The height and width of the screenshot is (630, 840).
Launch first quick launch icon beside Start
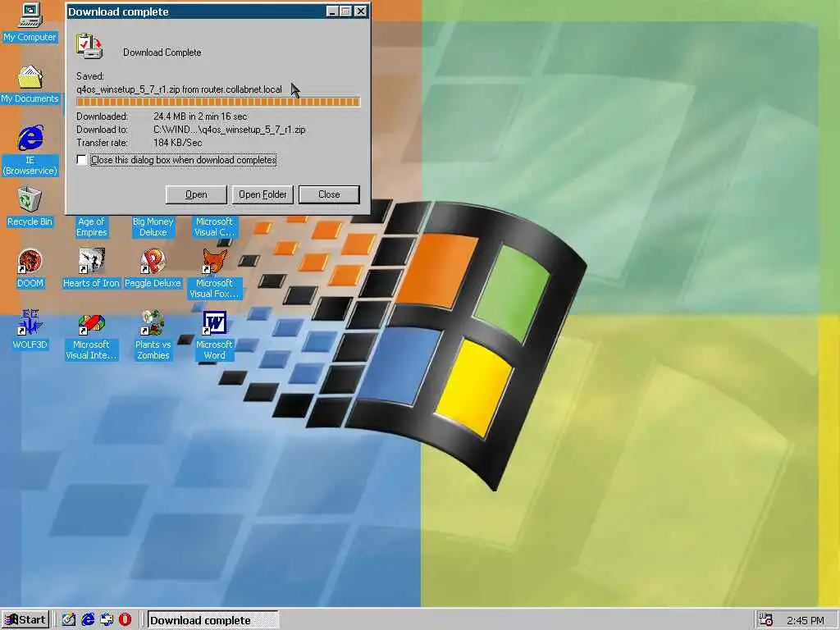[x=68, y=619]
